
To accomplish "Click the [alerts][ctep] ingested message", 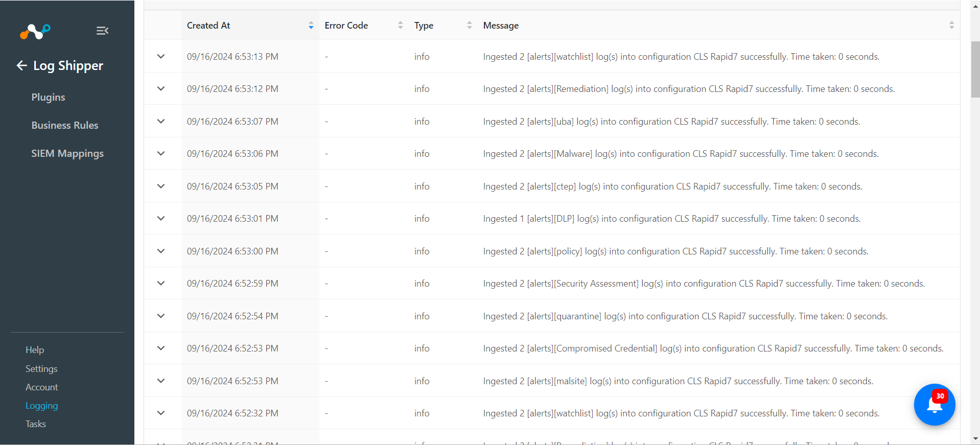I will click(x=672, y=186).
